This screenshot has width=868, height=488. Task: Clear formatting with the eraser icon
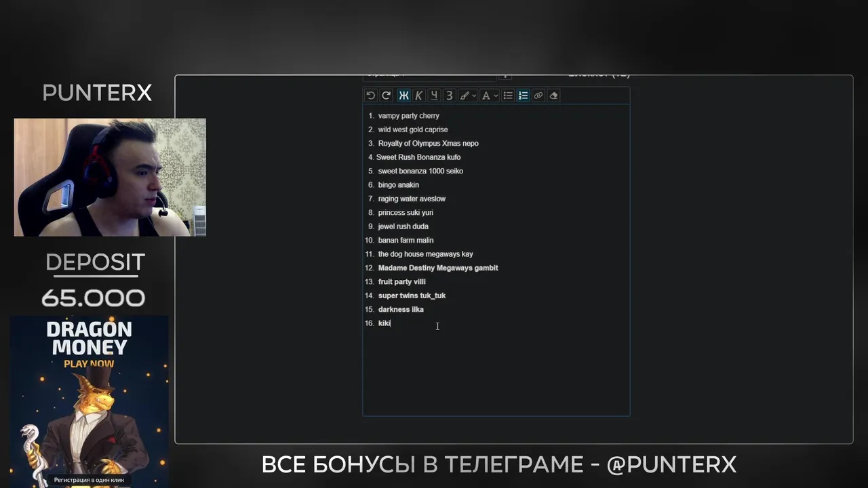[553, 96]
